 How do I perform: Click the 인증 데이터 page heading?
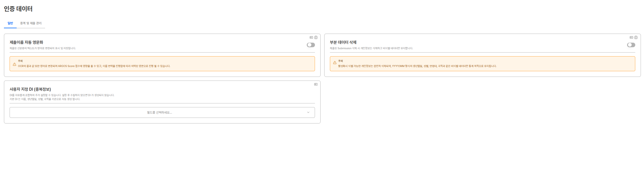(x=18, y=9)
